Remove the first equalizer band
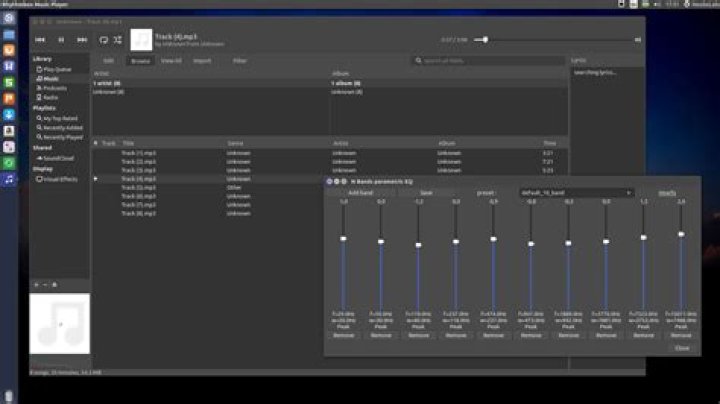720x404 pixels. pyautogui.click(x=343, y=336)
